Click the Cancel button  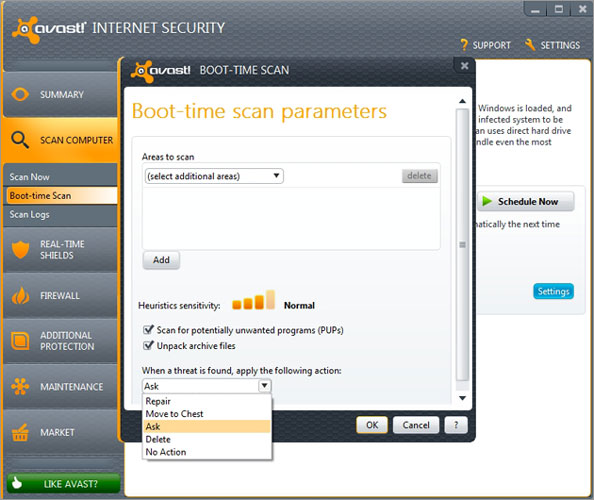coord(416,425)
